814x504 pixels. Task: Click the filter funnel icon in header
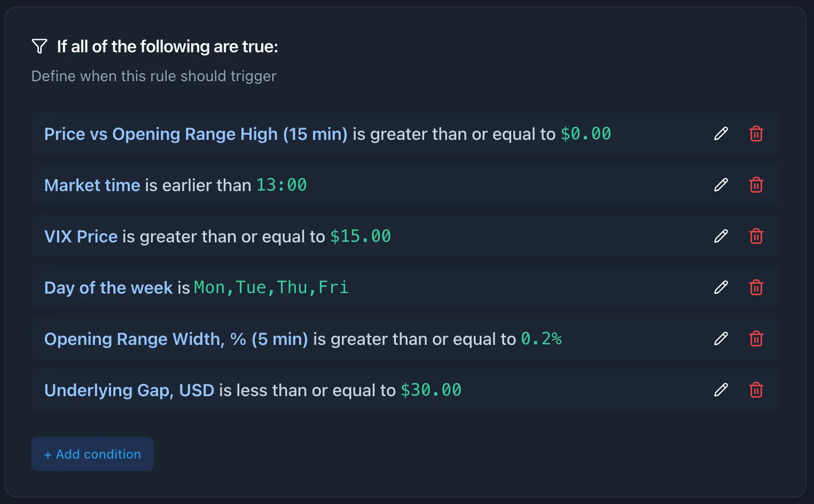(40, 46)
